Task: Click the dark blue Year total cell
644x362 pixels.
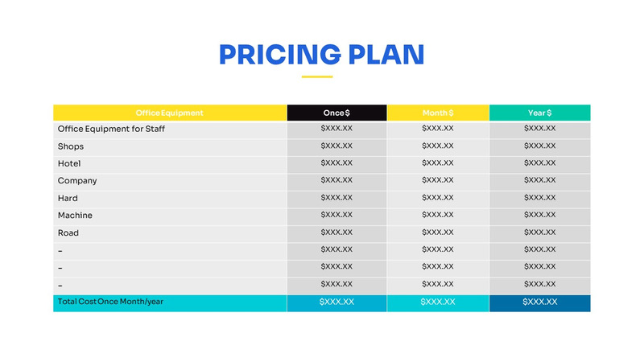Action: (x=539, y=302)
